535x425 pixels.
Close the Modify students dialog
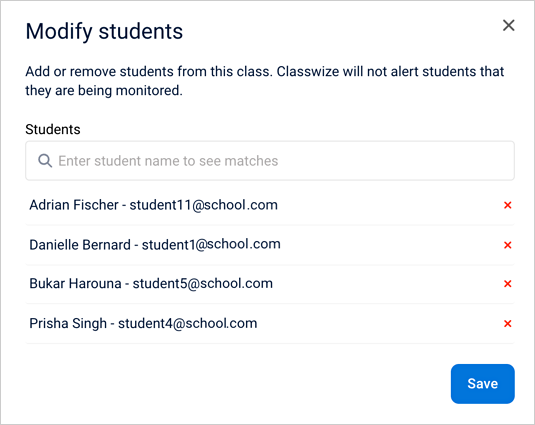coord(508,25)
